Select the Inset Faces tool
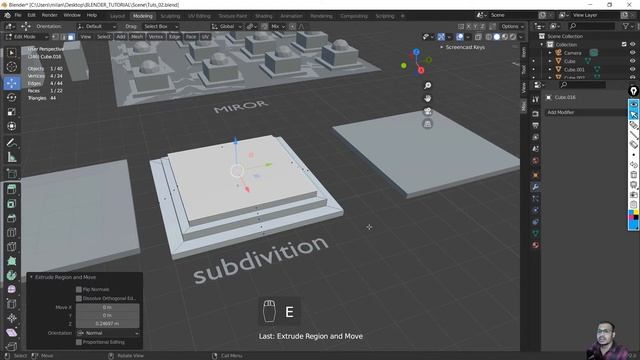This screenshot has width=640, height=360. click(x=11, y=204)
